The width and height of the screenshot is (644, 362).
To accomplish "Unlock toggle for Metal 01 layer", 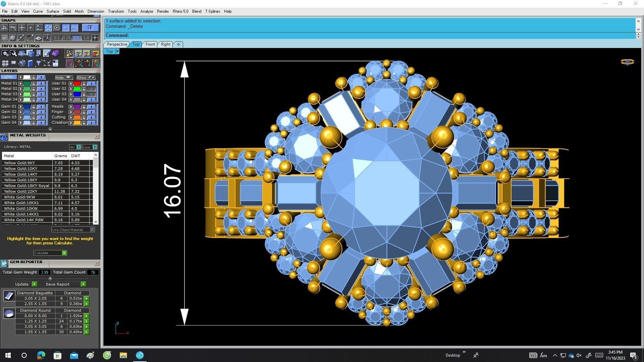I will coord(34,83).
